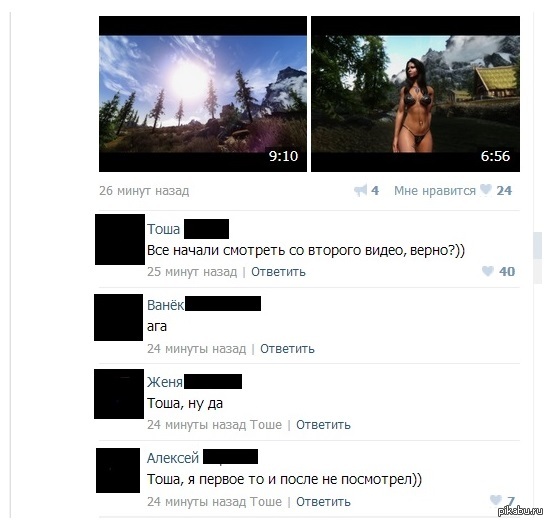The width and height of the screenshot is (548, 522).
Task: Reply to Ванёк's 'ага' comment
Action: [x=287, y=349]
